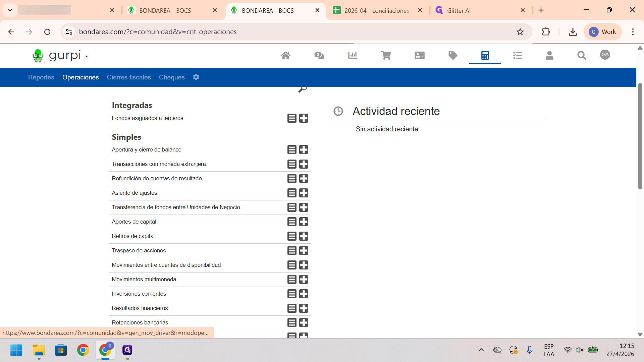644x362 pixels.
Task: Open the shopping cart icon
Action: click(x=386, y=55)
